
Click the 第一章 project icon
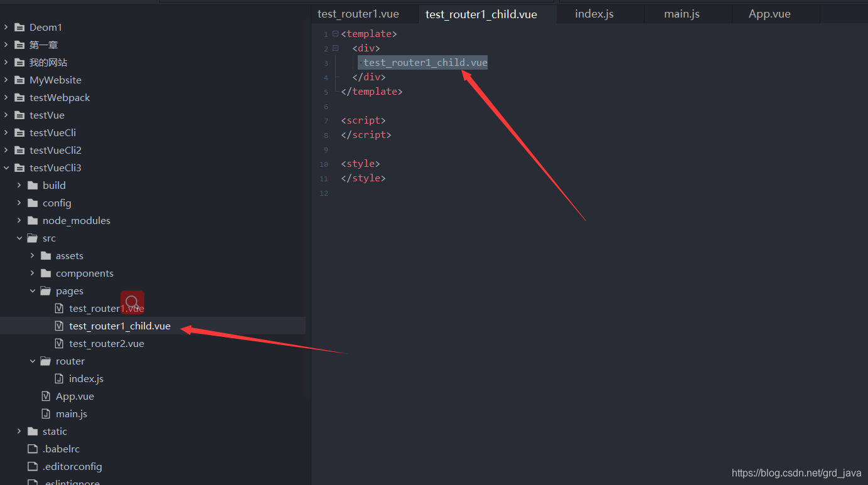(19, 45)
